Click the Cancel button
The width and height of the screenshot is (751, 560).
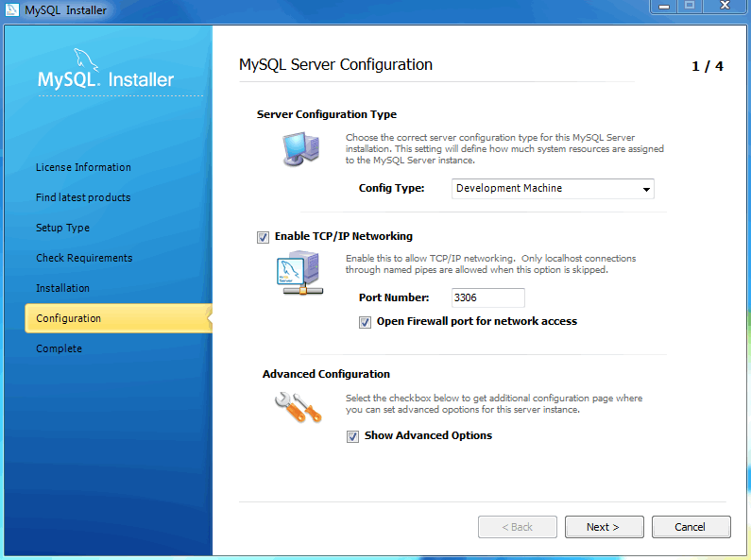[691, 527]
